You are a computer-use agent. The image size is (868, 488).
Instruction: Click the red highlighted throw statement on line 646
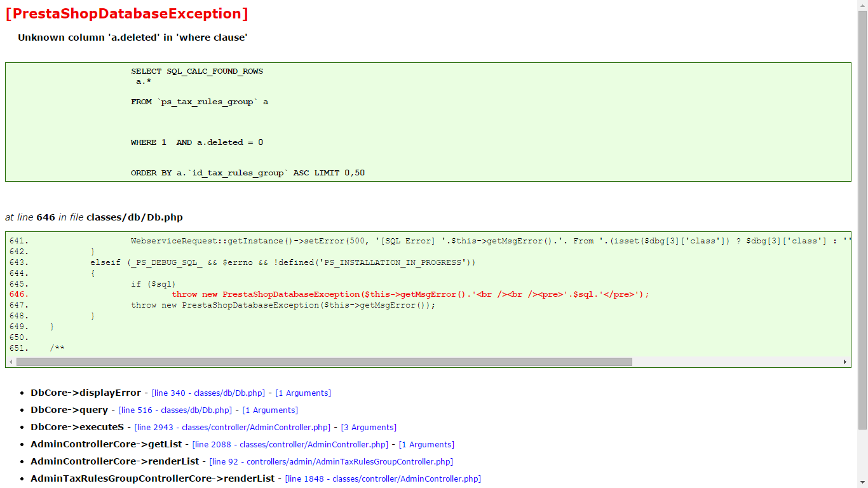click(x=410, y=294)
